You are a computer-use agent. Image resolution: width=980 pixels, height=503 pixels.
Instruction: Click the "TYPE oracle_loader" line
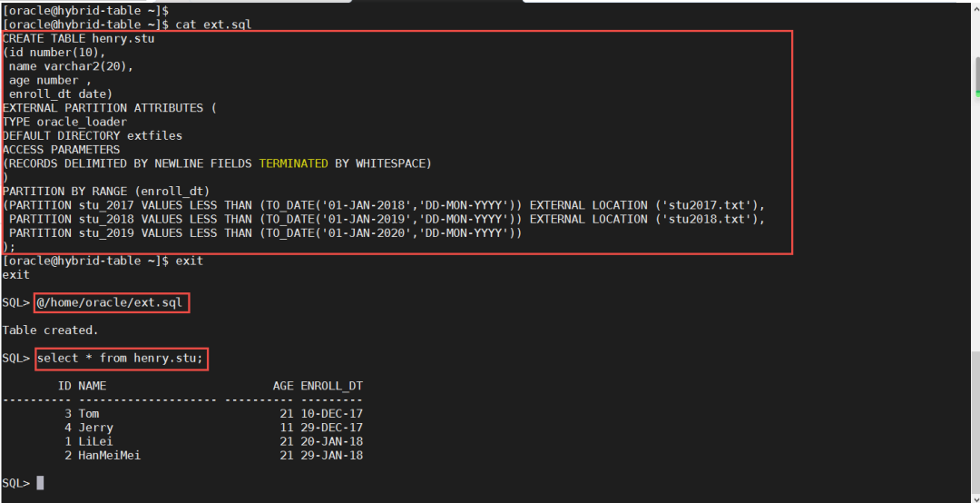[x=64, y=122]
